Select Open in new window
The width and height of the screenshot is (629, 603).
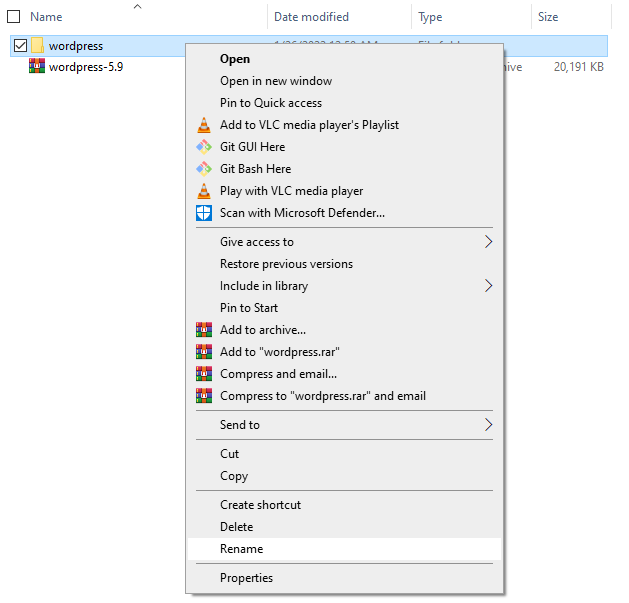pos(344,81)
